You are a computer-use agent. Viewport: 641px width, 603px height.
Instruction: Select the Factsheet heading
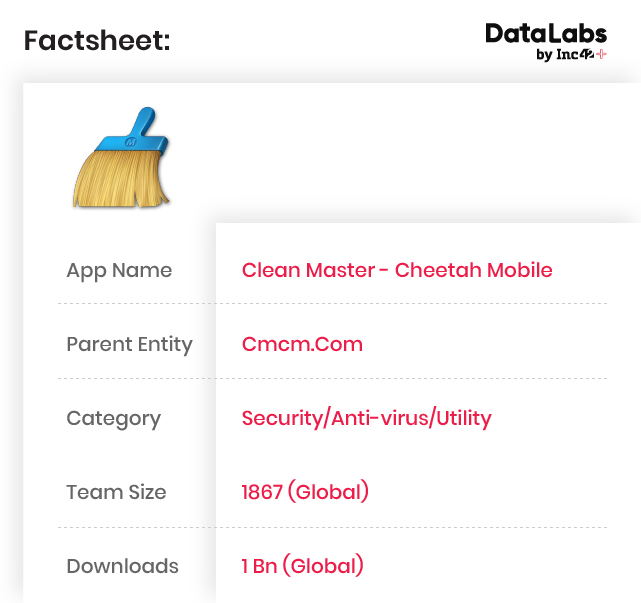[97, 41]
